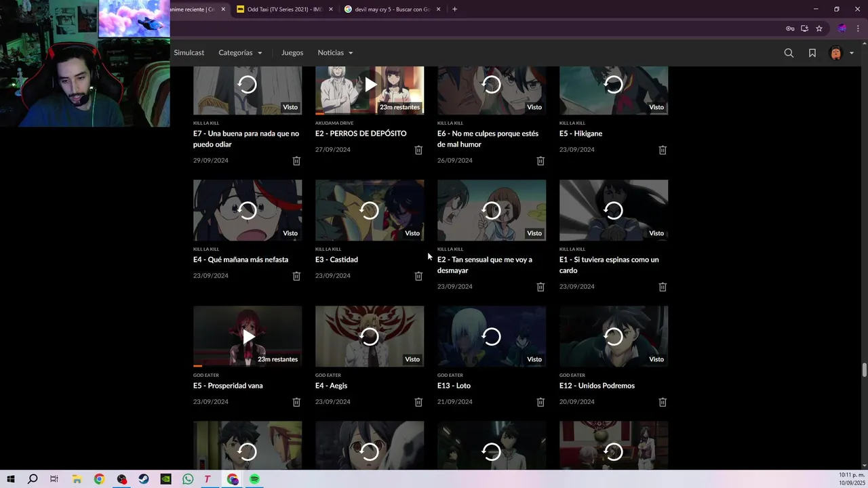Open the Crunchyroll search icon
This screenshot has width=868, height=488.
(x=789, y=53)
